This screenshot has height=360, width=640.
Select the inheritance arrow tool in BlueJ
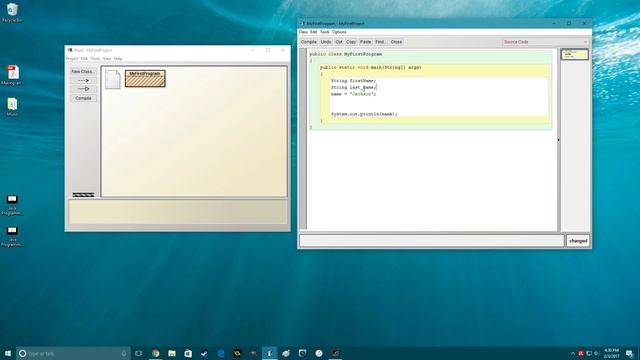[83, 89]
